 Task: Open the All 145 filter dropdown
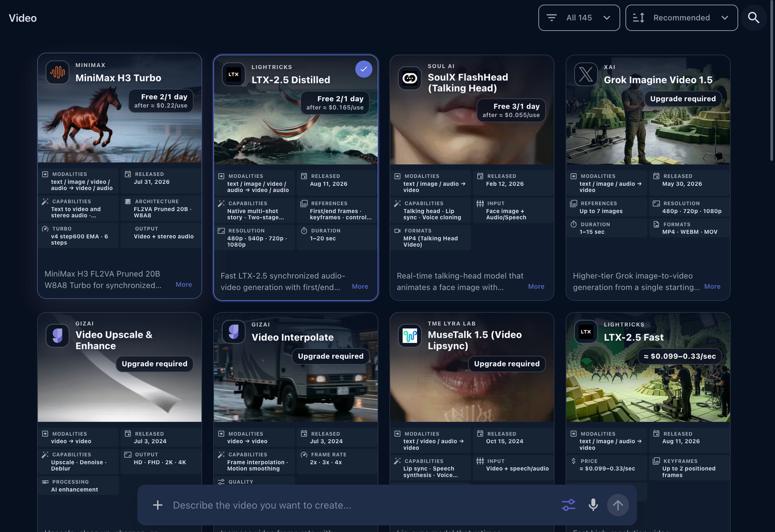click(579, 18)
